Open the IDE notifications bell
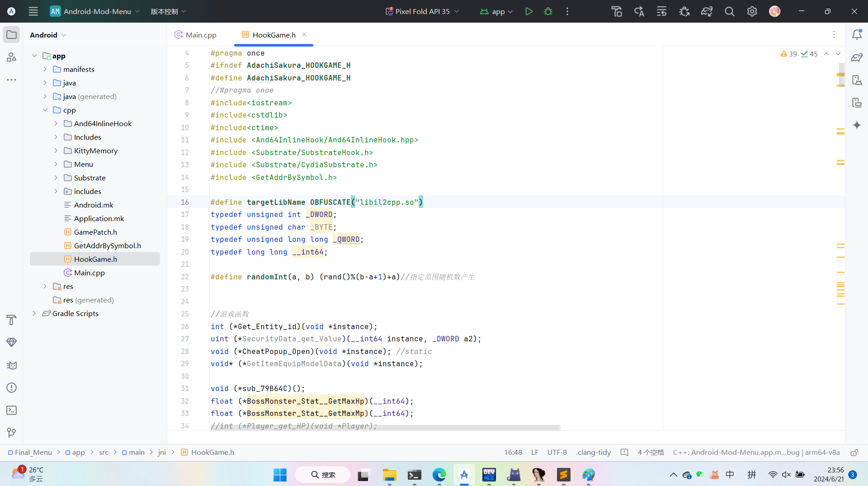 [x=857, y=35]
